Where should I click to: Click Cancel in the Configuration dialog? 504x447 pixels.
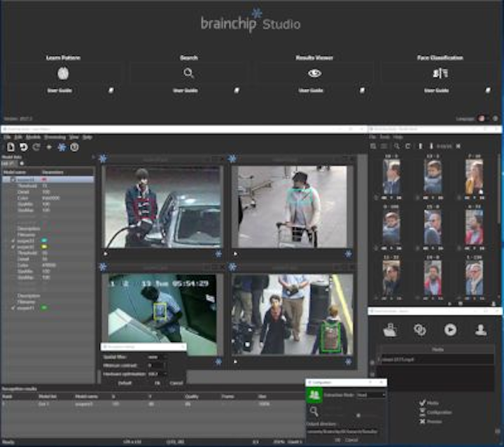point(351,440)
